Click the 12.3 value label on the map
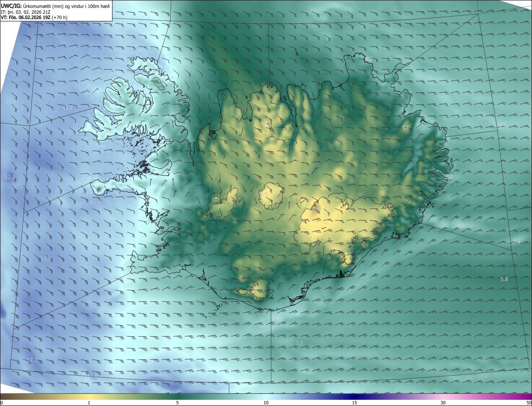 pyautogui.click(x=32, y=360)
